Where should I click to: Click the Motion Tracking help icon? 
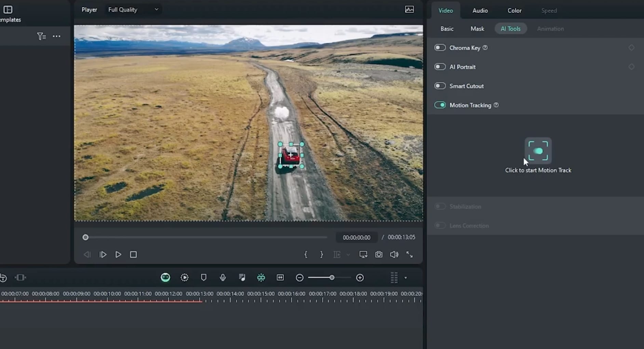click(496, 105)
